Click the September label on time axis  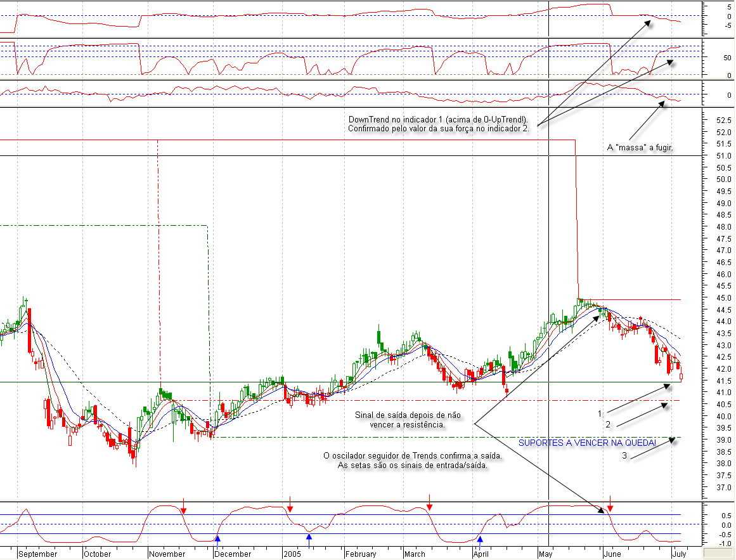(x=37, y=554)
